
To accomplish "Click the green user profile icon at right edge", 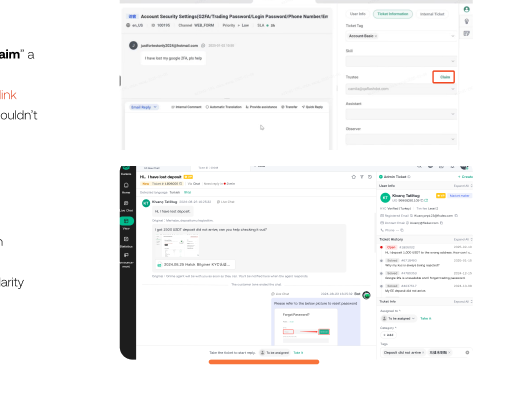I will click(x=467, y=9).
